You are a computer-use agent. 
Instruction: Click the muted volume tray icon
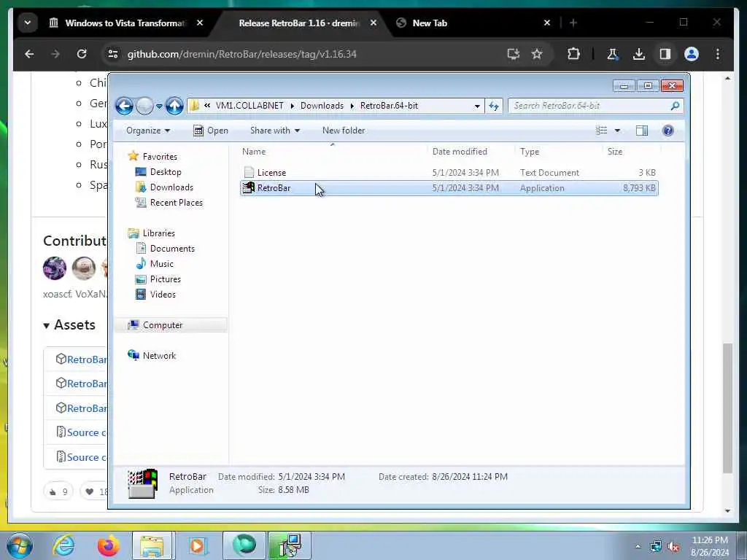point(673,547)
